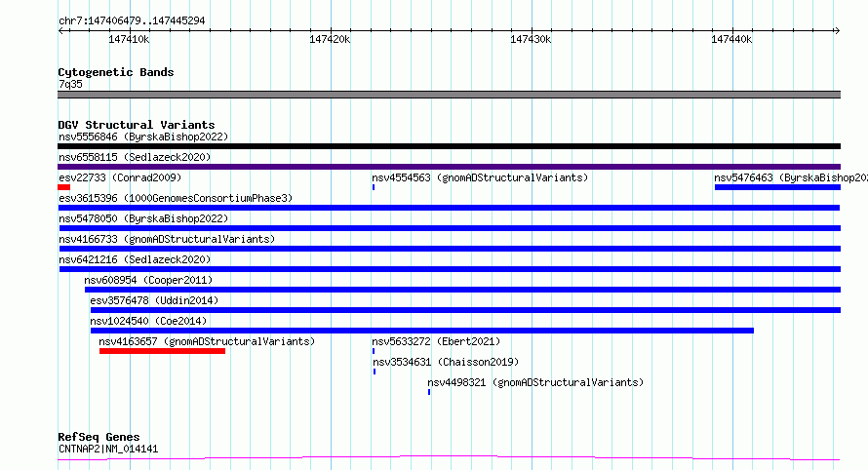Click the left arrow of the ruler
868x470 pixels.
pyautogui.click(x=61, y=30)
